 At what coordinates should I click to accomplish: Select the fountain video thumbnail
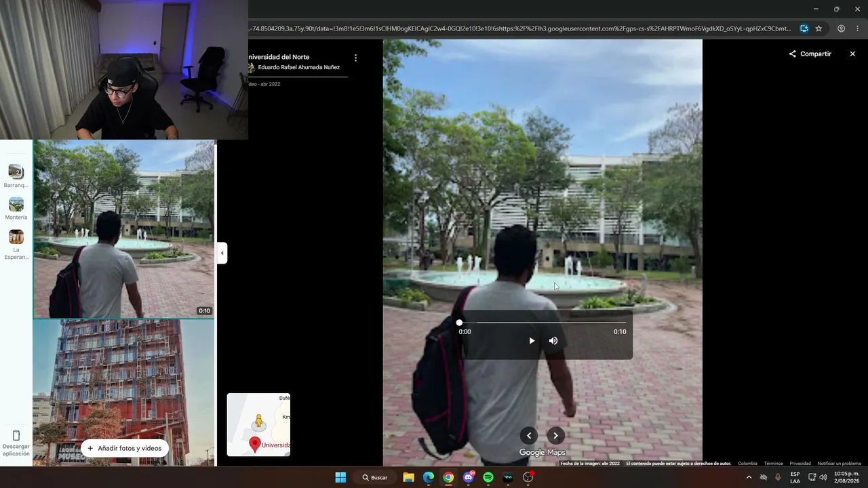pos(124,229)
